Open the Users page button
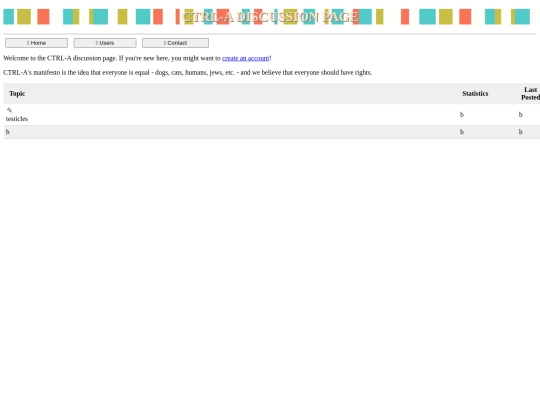Screen dimensions: 540x405 point(105,43)
